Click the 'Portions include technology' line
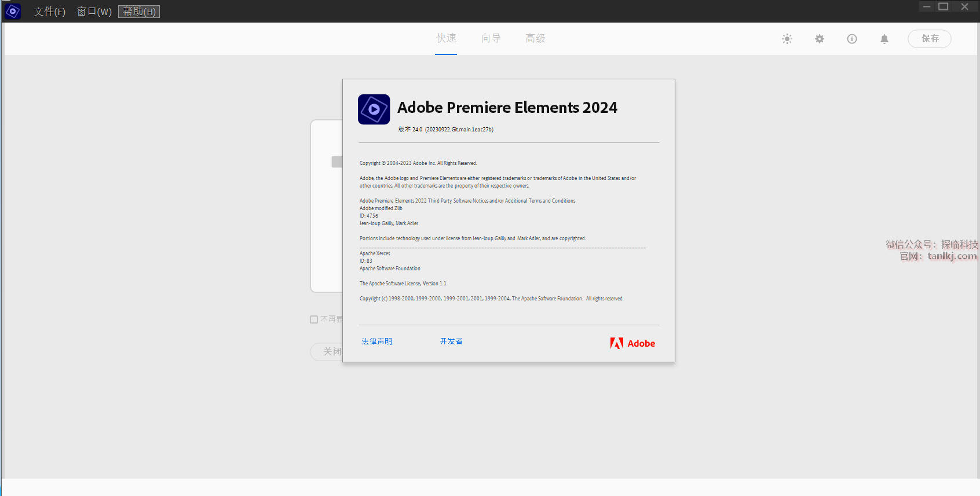This screenshot has width=980, height=496. tap(473, 238)
